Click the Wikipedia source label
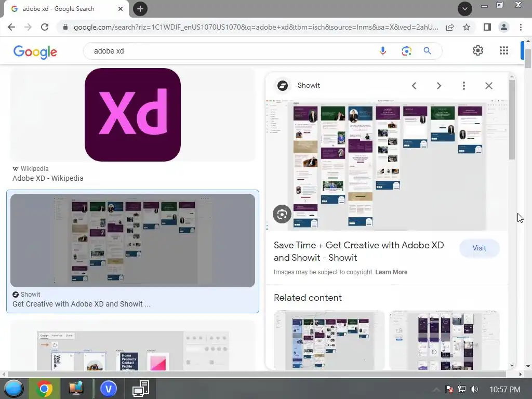Screen dimensions: 532x399 35,169
